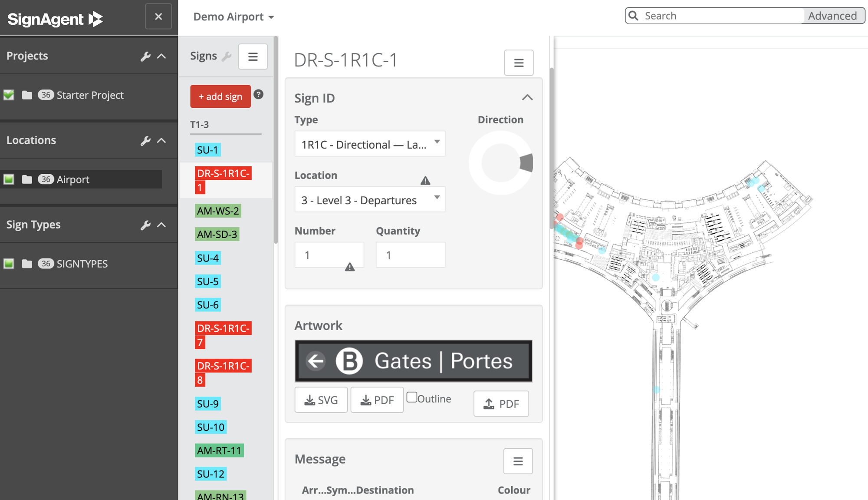The image size is (868, 500).
Task: Click the Projects settings wrench icon
Action: pos(145,56)
